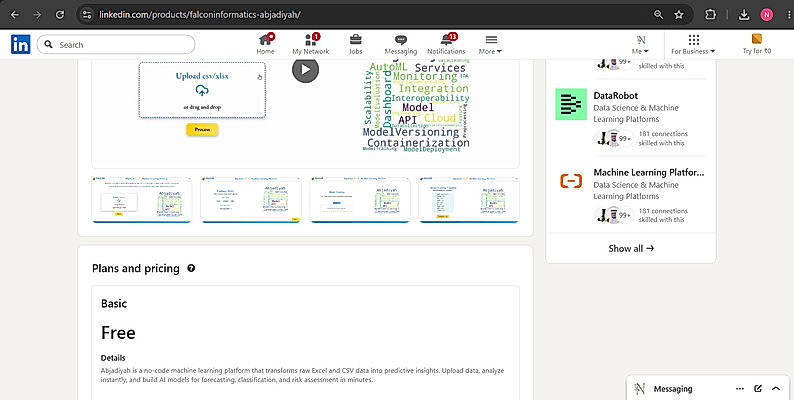Open browser downloads icon
794x400 pixels.
[x=743, y=15]
